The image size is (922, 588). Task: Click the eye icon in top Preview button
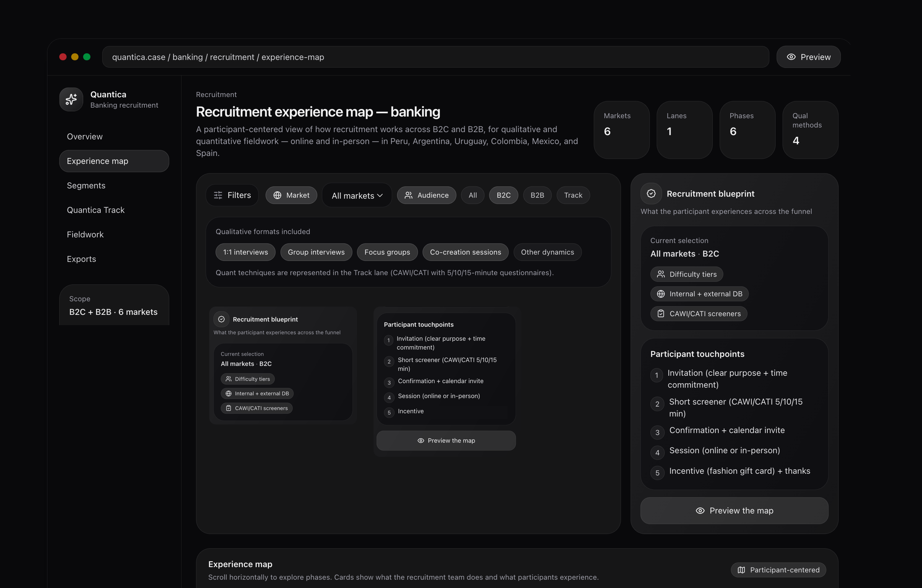coord(791,57)
